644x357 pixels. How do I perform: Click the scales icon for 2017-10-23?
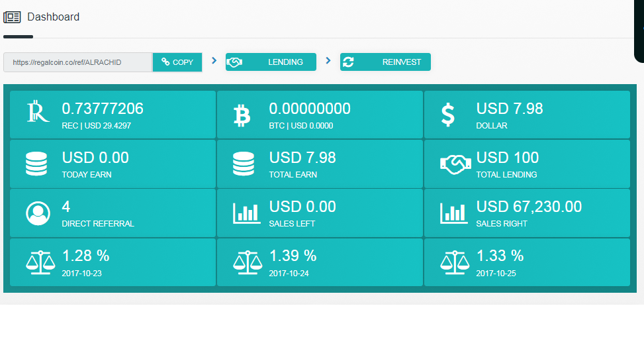click(x=40, y=262)
